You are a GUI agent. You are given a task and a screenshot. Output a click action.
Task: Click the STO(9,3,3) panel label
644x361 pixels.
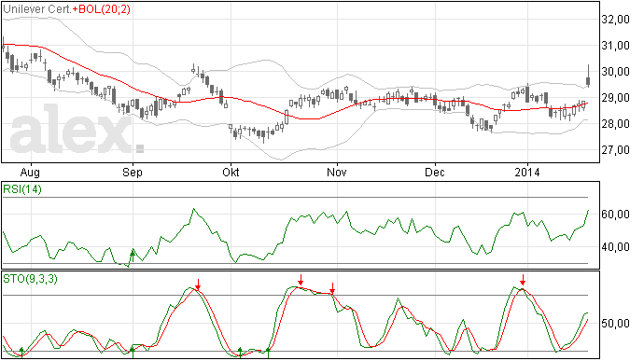click(31, 279)
